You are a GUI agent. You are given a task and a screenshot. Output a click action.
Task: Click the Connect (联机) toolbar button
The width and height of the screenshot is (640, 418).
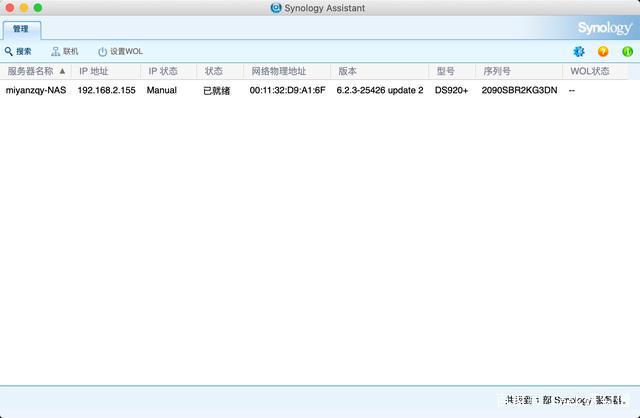click(65, 51)
